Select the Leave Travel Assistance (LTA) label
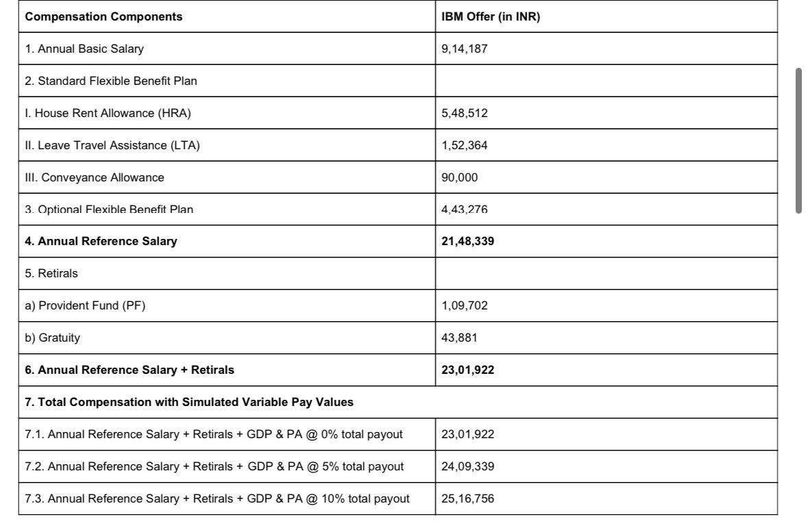The image size is (808, 532). pos(112,145)
